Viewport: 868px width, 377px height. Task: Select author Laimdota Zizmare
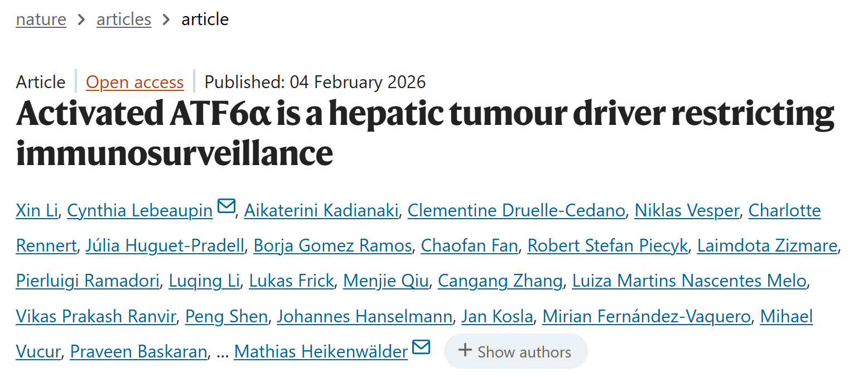(767, 246)
